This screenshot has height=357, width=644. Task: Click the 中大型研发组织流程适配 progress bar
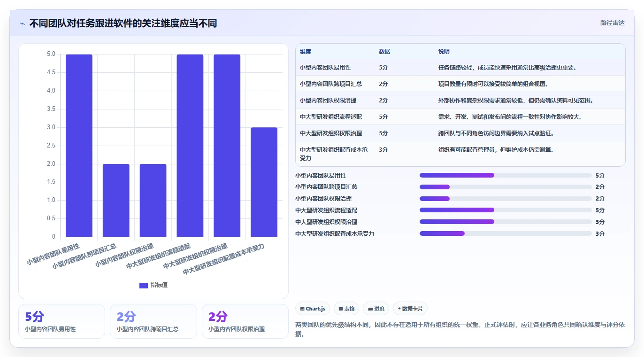pyautogui.click(x=506, y=210)
